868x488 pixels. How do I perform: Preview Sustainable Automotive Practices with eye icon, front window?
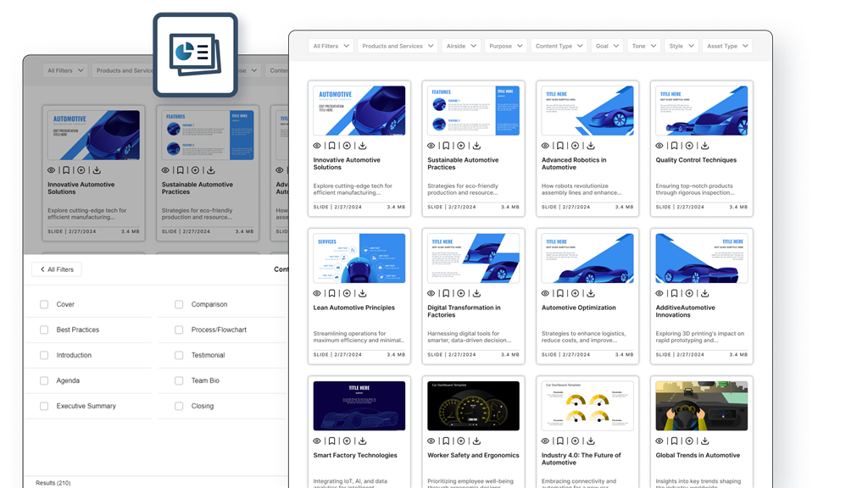431,146
